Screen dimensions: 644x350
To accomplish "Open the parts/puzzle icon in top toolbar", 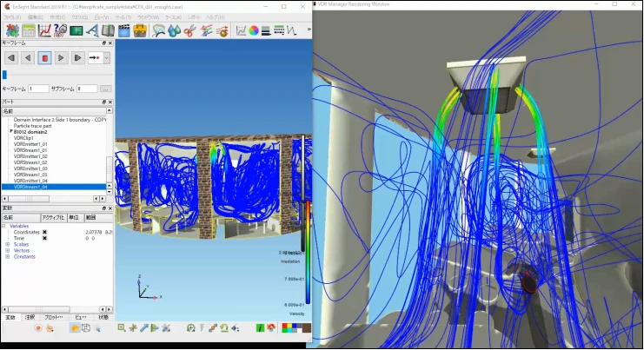I will tap(12, 30).
